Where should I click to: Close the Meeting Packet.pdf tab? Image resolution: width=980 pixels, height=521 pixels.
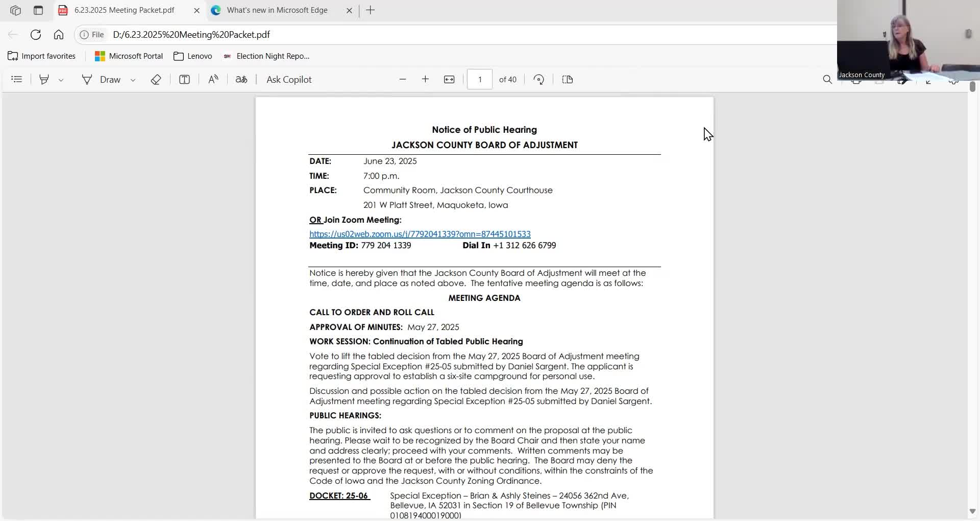197,10
